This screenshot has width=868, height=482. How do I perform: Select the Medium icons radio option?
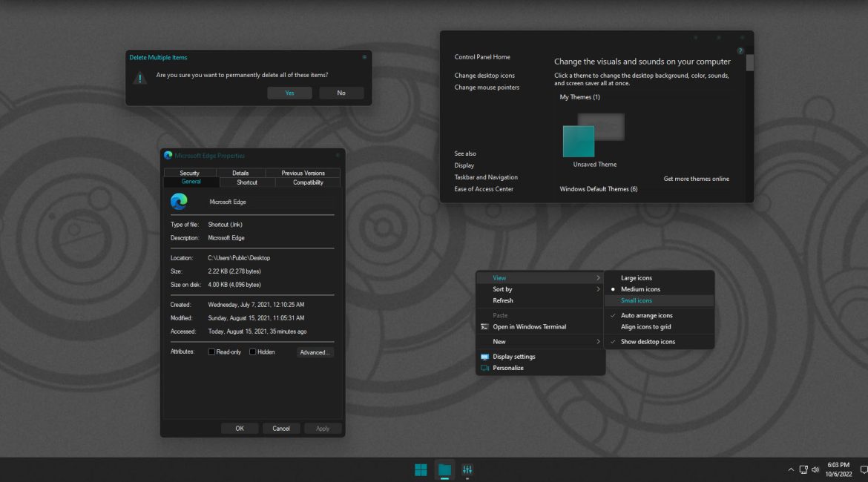[x=640, y=289]
